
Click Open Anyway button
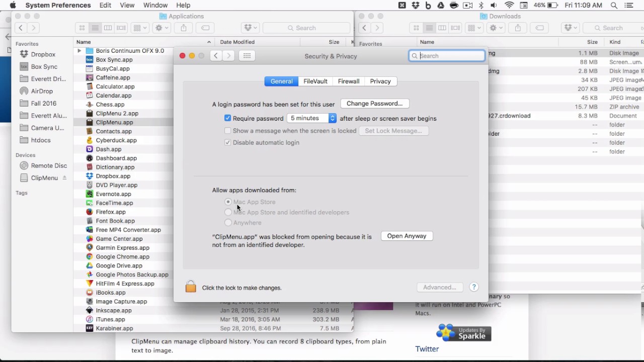[x=407, y=236]
